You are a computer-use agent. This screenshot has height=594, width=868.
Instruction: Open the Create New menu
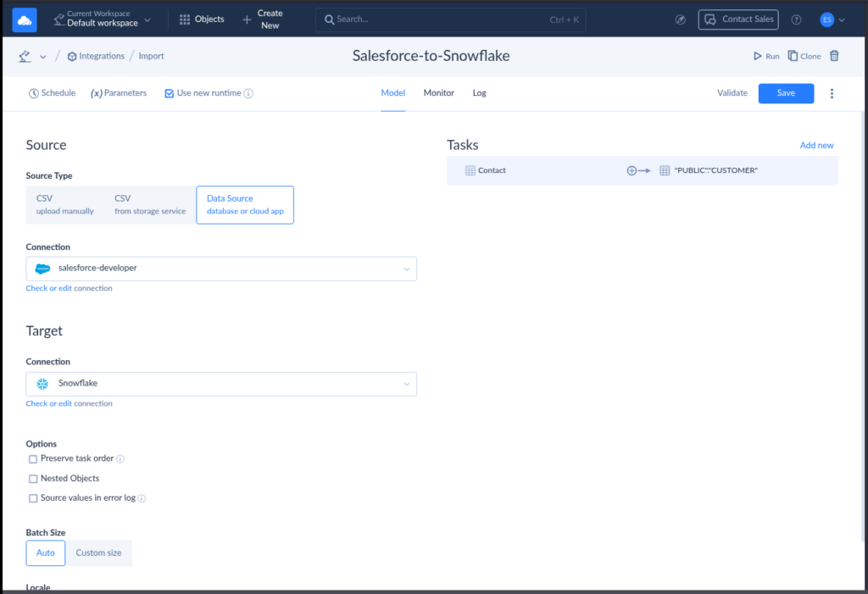(x=263, y=19)
